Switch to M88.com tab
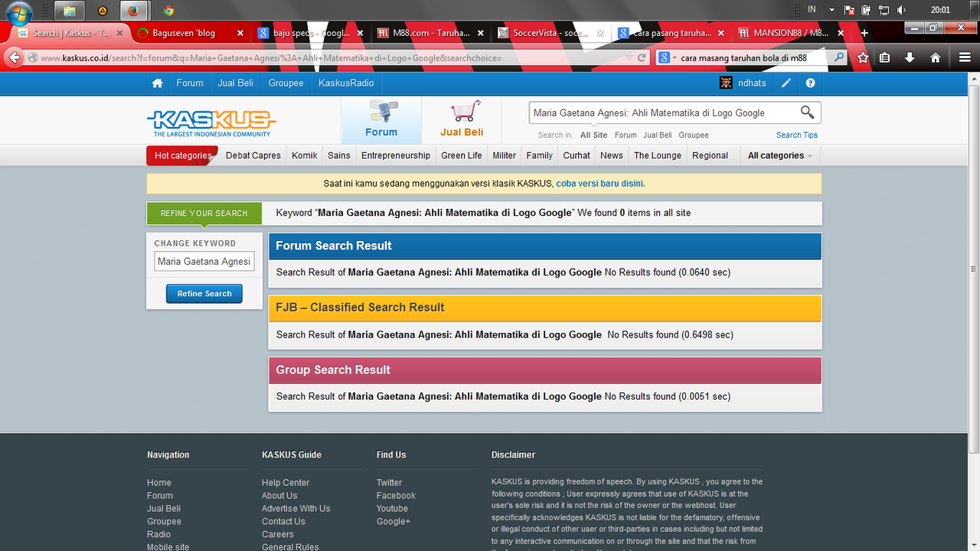Image resolution: width=980 pixels, height=551 pixels. pos(431,33)
